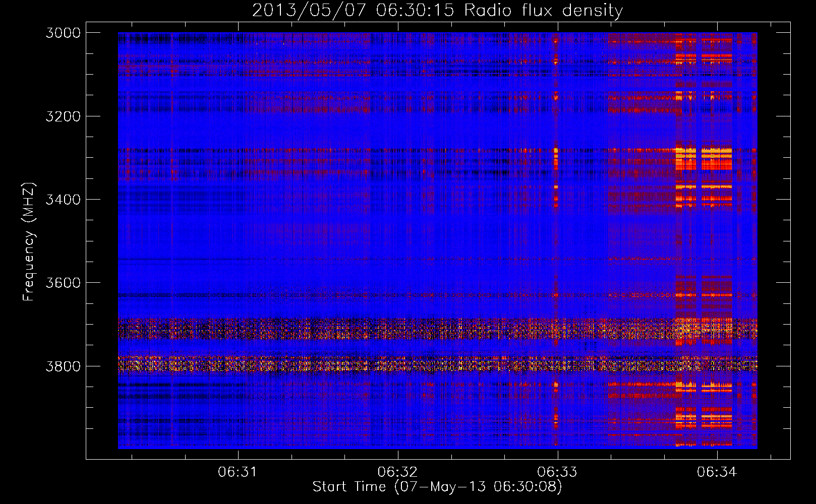Click the 06:33 time axis label

(557, 472)
